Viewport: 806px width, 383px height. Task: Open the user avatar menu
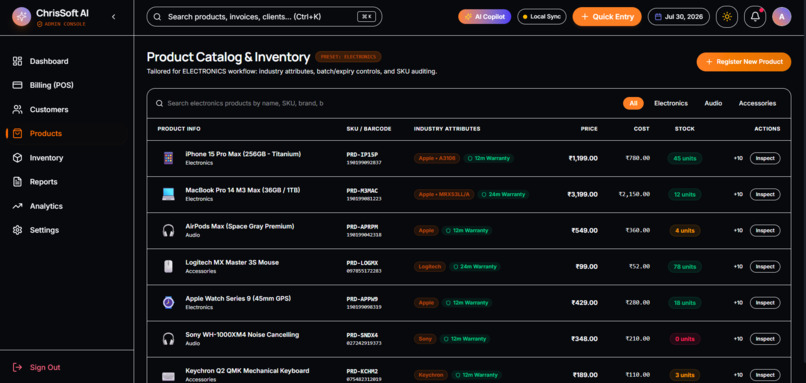coord(782,16)
